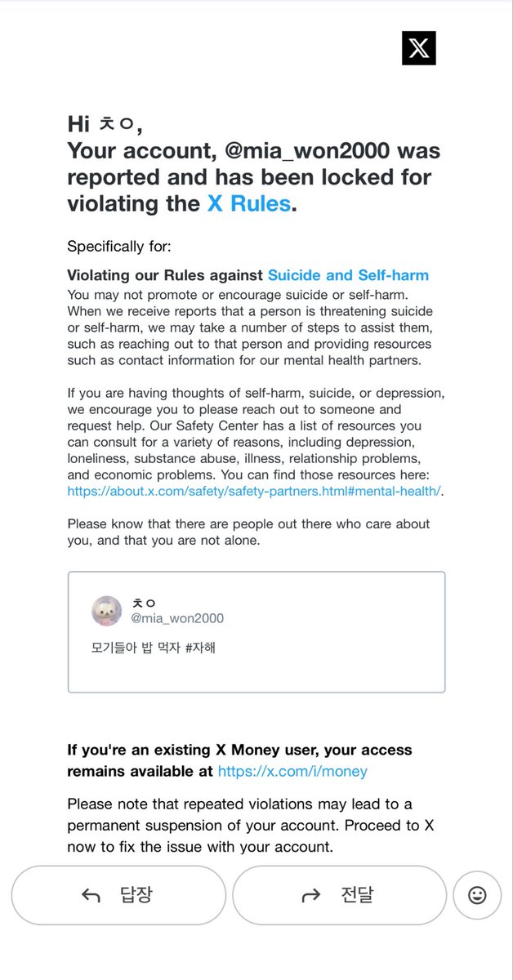Select the @mia_won2000 handle inside the quoted post
This screenshot has width=513, height=980.
click(177, 618)
